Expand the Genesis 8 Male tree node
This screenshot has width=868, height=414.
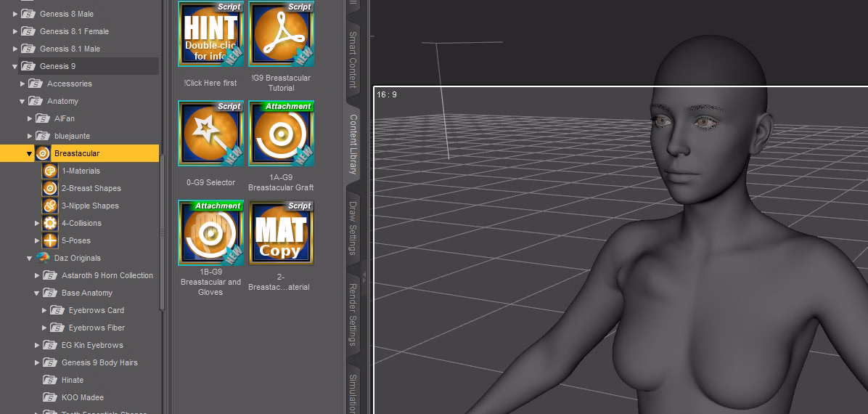click(15, 14)
